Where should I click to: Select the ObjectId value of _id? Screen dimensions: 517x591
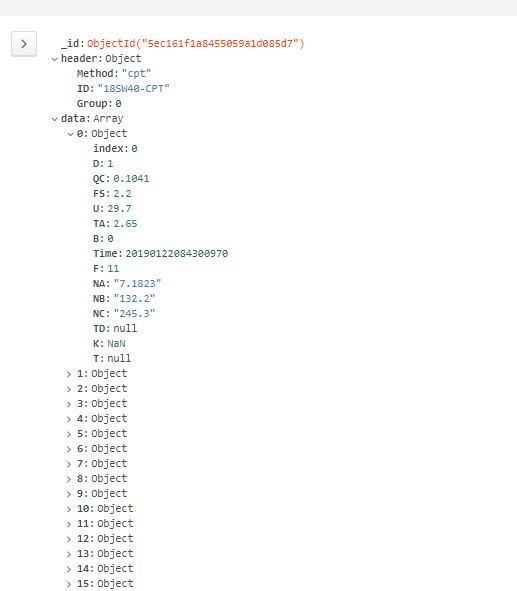196,44
